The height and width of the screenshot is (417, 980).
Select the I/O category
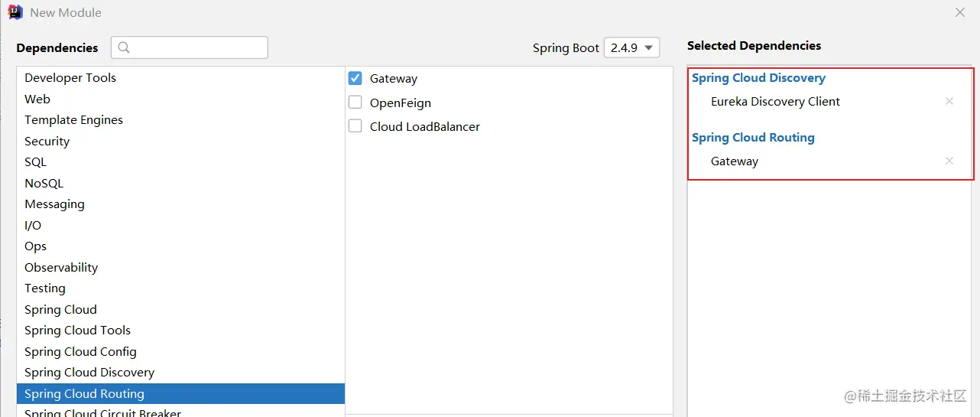(x=180, y=225)
